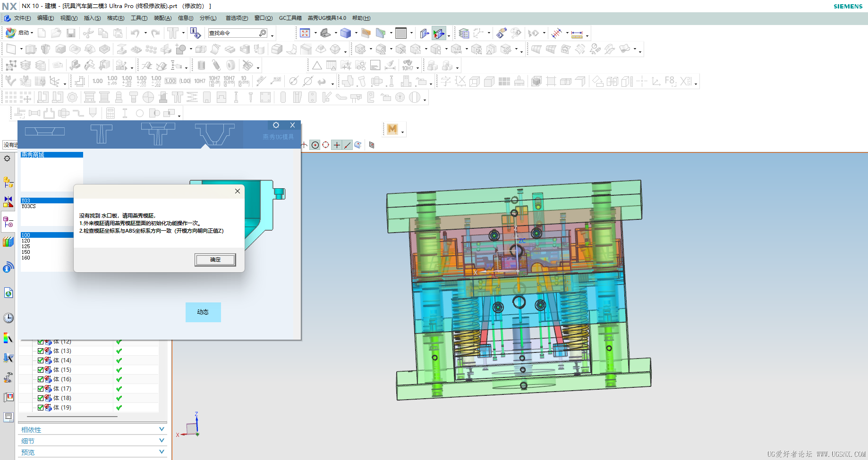Expand the 细节 section
The image size is (868, 460).
point(93,441)
